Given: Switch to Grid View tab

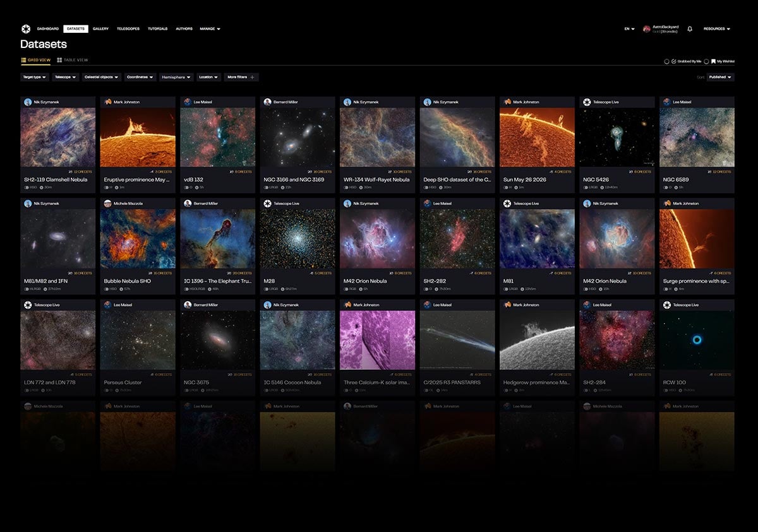Looking at the screenshot, I should point(35,60).
